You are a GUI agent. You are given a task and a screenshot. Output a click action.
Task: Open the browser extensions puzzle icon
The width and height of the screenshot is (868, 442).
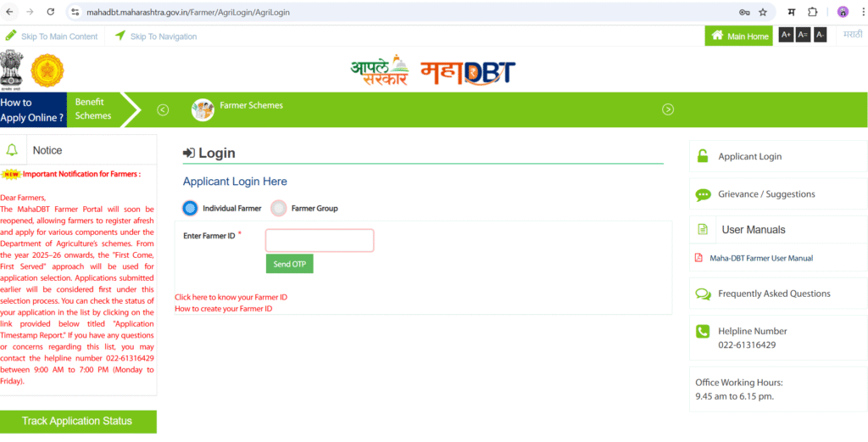[x=812, y=12]
